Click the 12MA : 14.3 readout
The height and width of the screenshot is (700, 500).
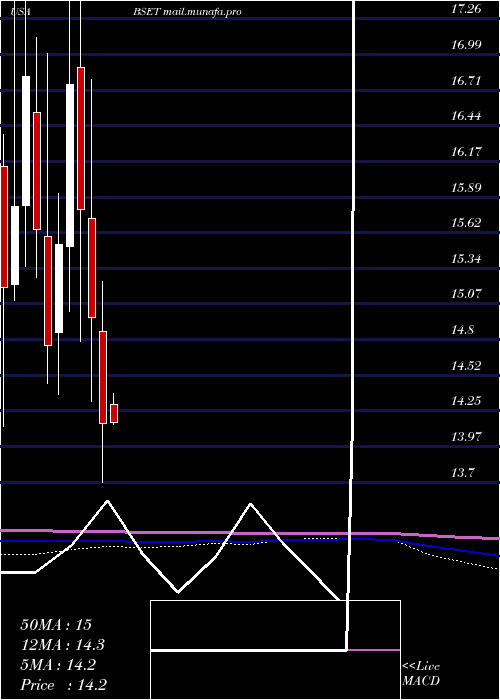coord(63,645)
